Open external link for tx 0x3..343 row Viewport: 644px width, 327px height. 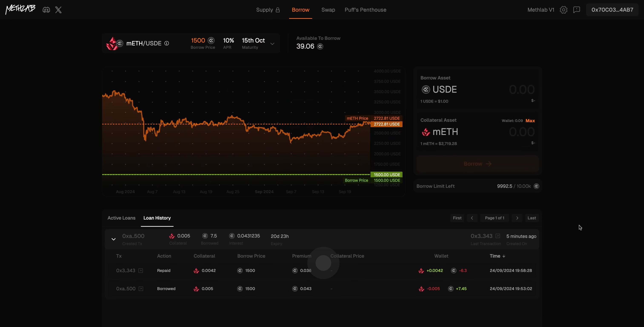tap(141, 271)
